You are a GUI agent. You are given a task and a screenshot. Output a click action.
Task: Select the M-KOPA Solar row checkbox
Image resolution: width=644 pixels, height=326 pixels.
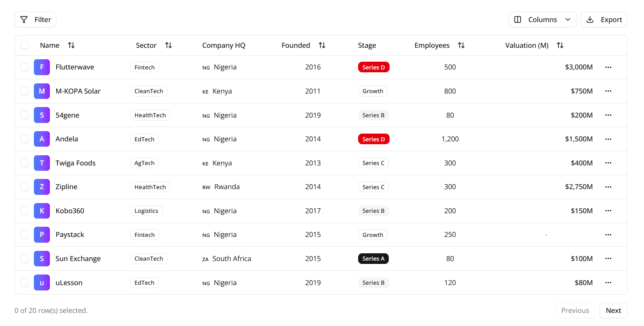[x=25, y=91]
